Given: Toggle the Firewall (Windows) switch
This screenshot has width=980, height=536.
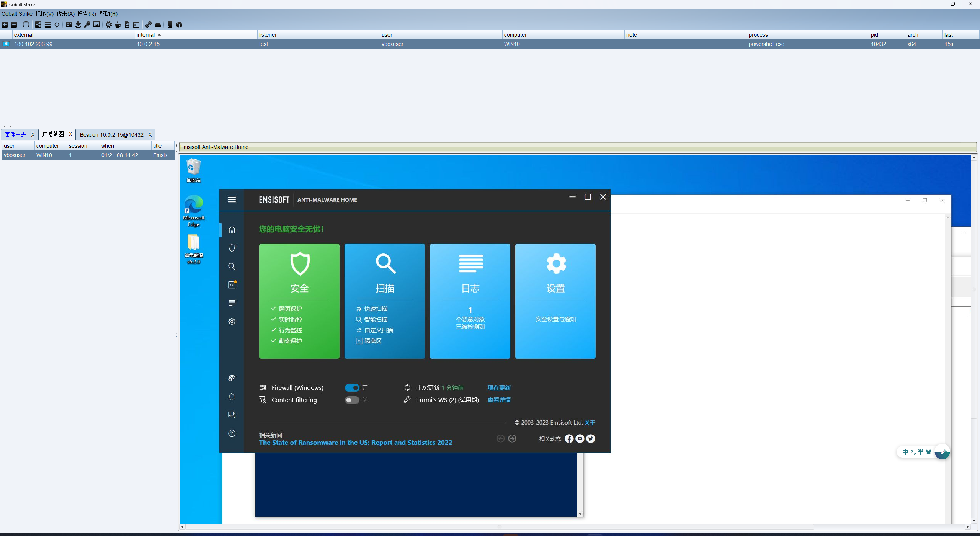Looking at the screenshot, I should tap(352, 387).
